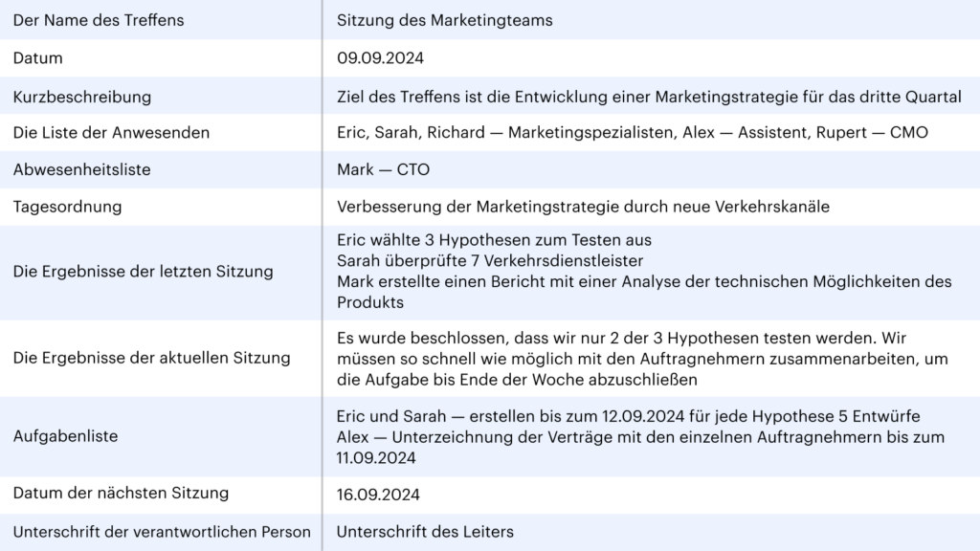980x551 pixels.
Task: Select the next meeting date 16.09.2024
Action: [378, 495]
